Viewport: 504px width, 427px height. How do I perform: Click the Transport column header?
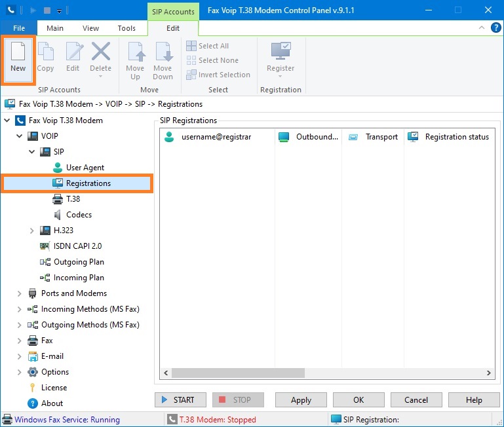(x=373, y=137)
